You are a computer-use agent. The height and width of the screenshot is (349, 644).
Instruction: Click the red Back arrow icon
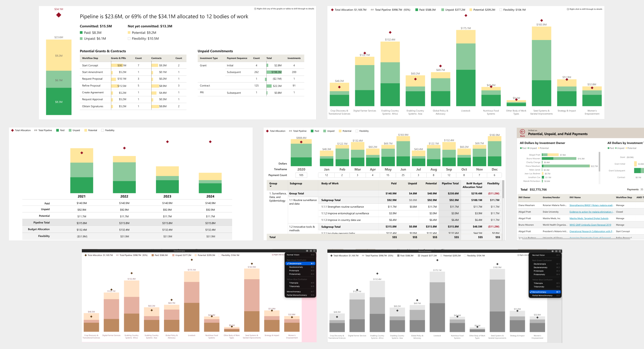[522, 132]
